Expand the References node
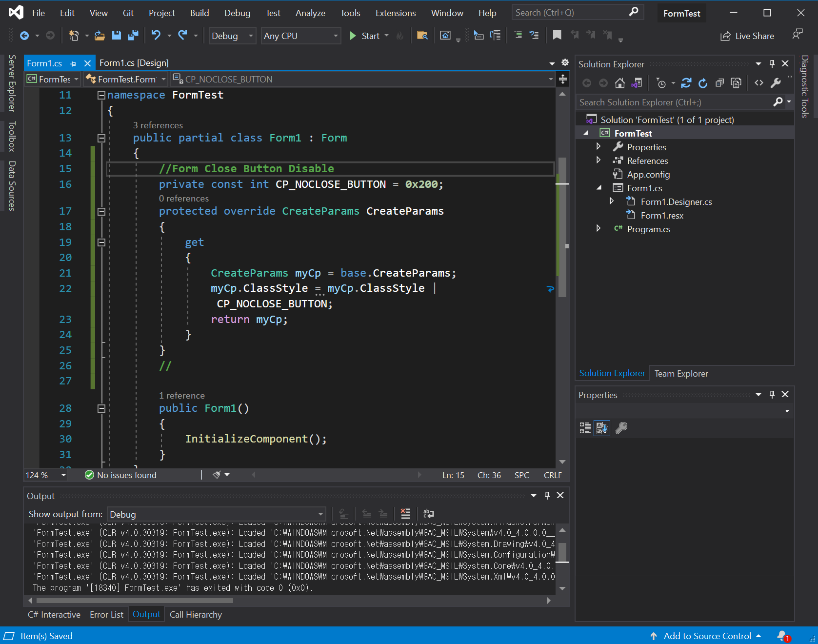The width and height of the screenshot is (818, 644). pos(599,161)
